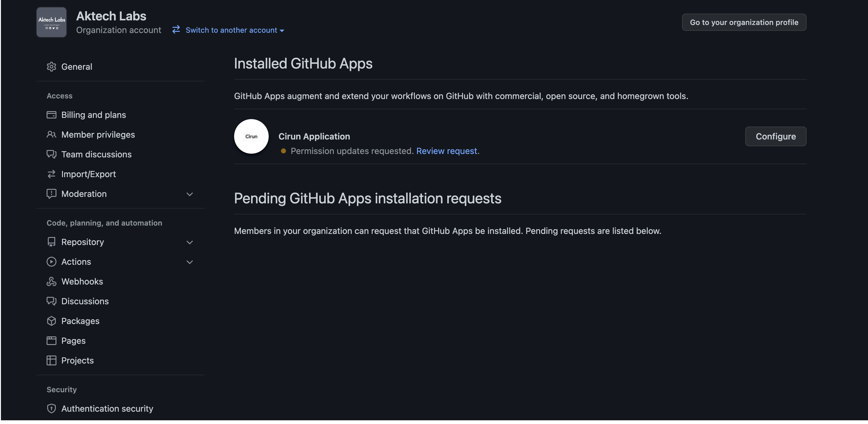Click the Billing and plans card icon
The image size is (868, 424).
pos(51,115)
